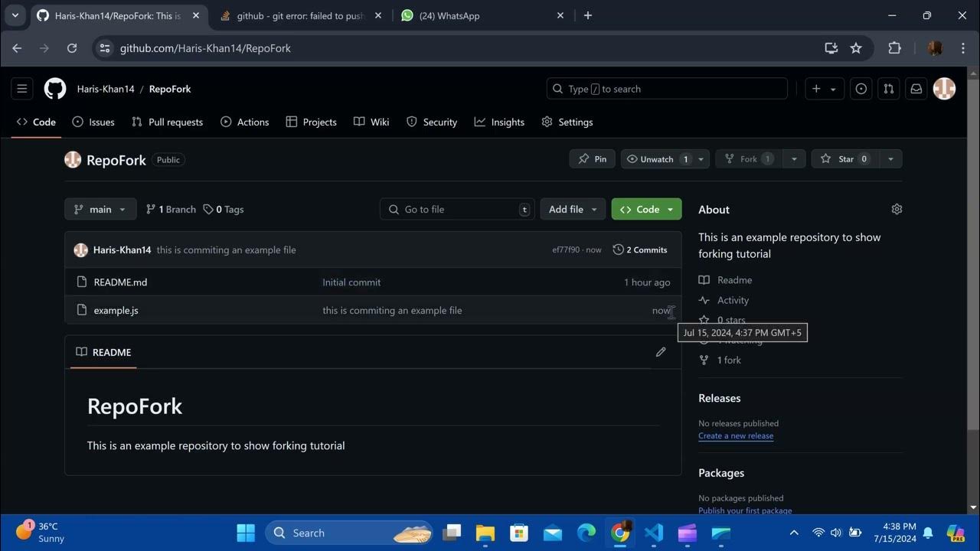Open the example.js file
This screenshot has width=980, height=551.
[x=116, y=310]
